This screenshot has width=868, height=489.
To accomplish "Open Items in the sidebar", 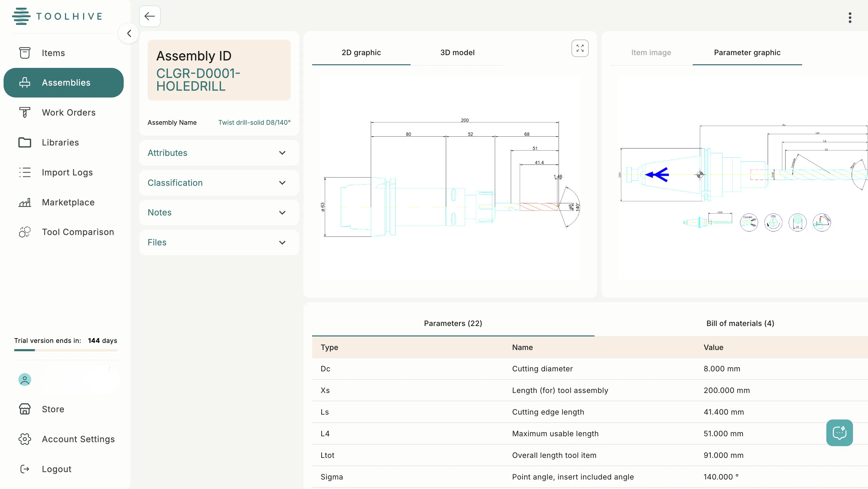I will click(63, 53).
